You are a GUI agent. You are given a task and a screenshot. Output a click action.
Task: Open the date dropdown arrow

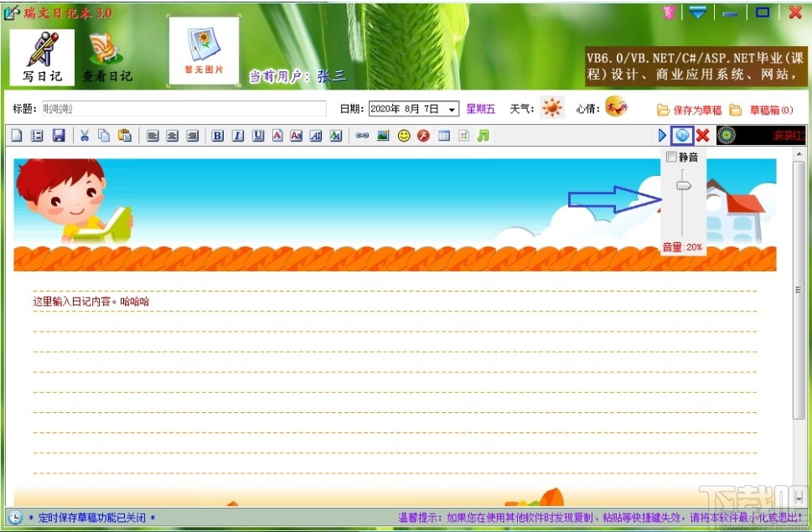tap(452, 109)
